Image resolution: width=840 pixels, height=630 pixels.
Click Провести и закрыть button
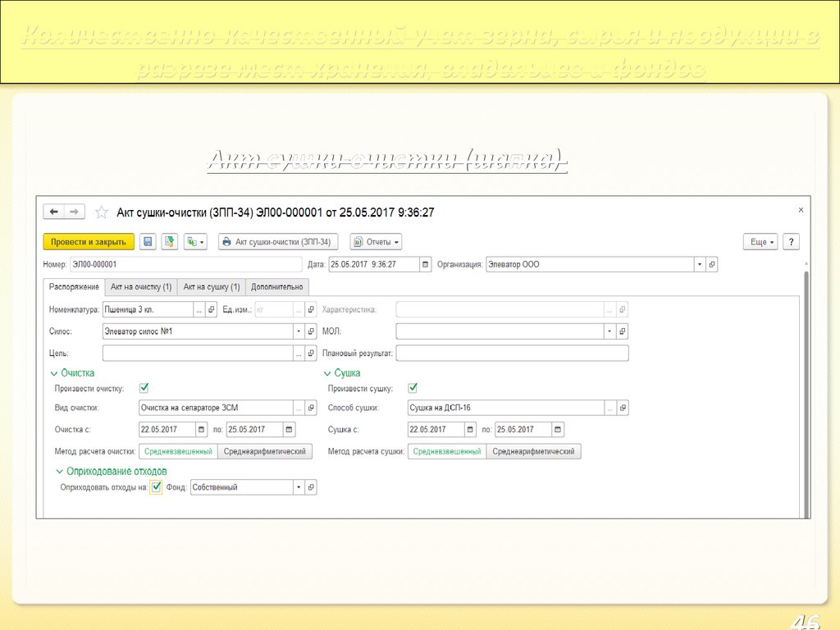click(89, 242)
